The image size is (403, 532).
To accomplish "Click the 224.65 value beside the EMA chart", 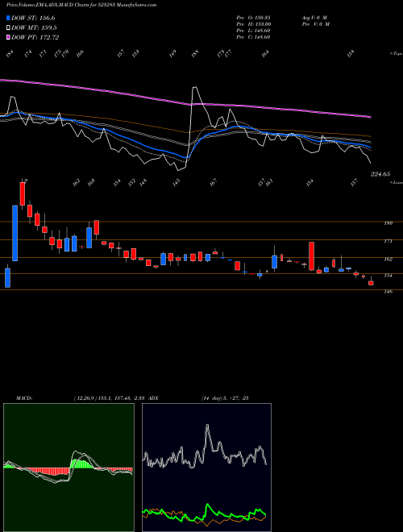I will click(380, 174).
